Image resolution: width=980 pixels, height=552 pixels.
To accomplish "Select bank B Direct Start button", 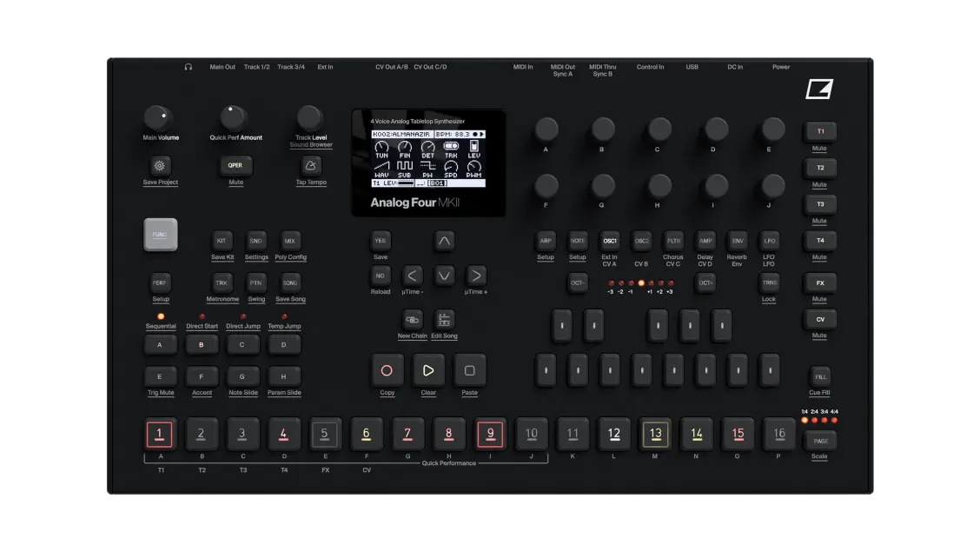I will 202,344.
